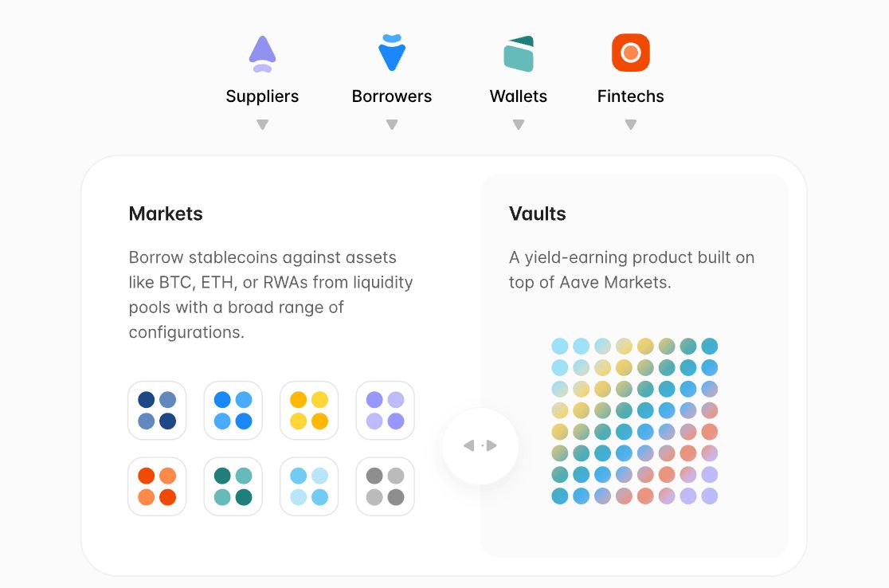Click the Wallets label

coord(519,96)
